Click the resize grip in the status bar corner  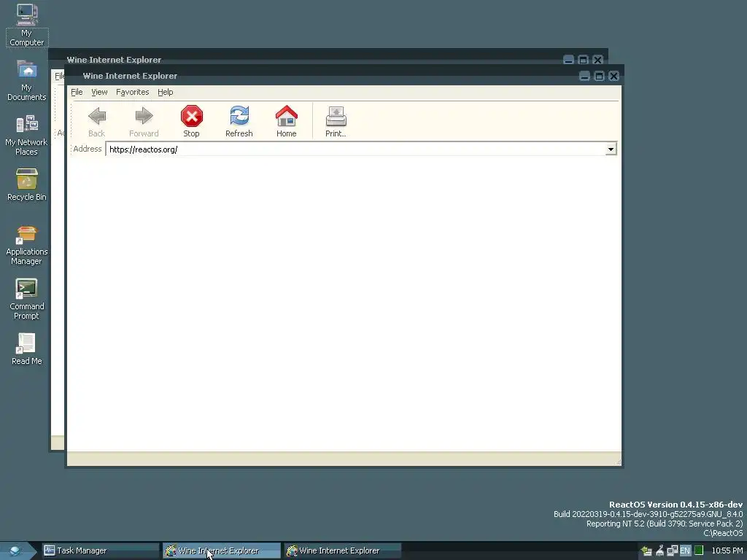coord(618,462)
